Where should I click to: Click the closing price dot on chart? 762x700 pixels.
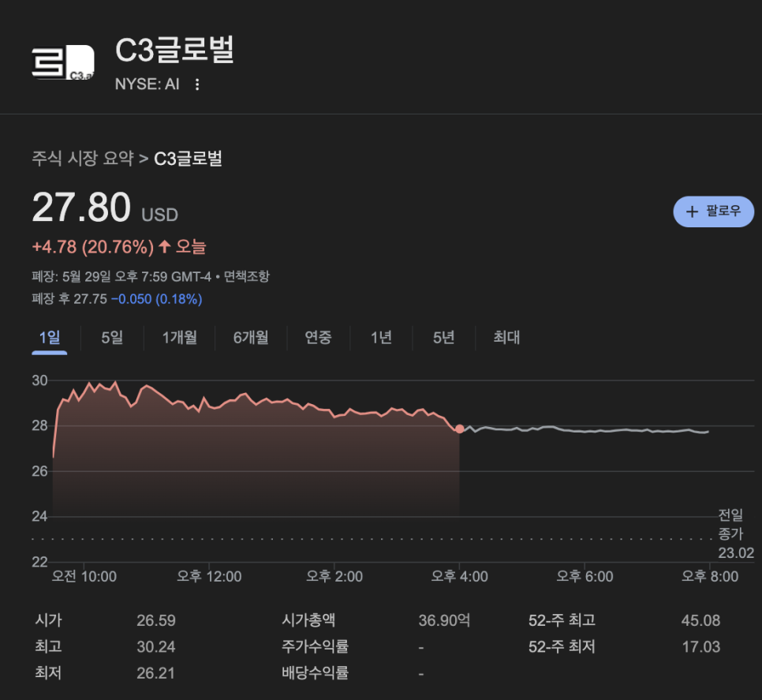pyautogui.click(x=459, y=429)
